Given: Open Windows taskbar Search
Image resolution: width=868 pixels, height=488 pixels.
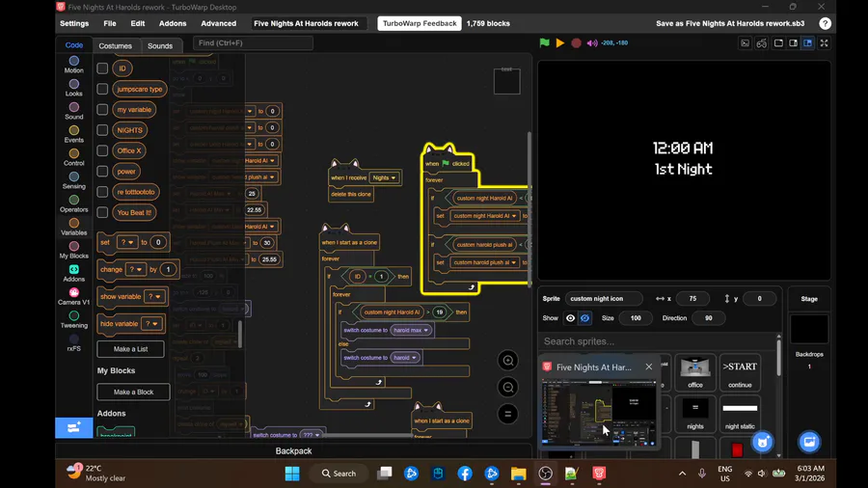Looking at the screenshot, I should 339,474.
